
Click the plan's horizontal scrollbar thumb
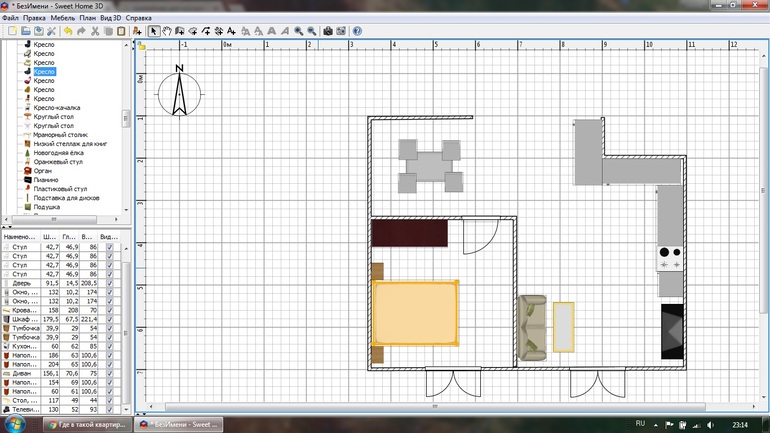click(433, 407)
